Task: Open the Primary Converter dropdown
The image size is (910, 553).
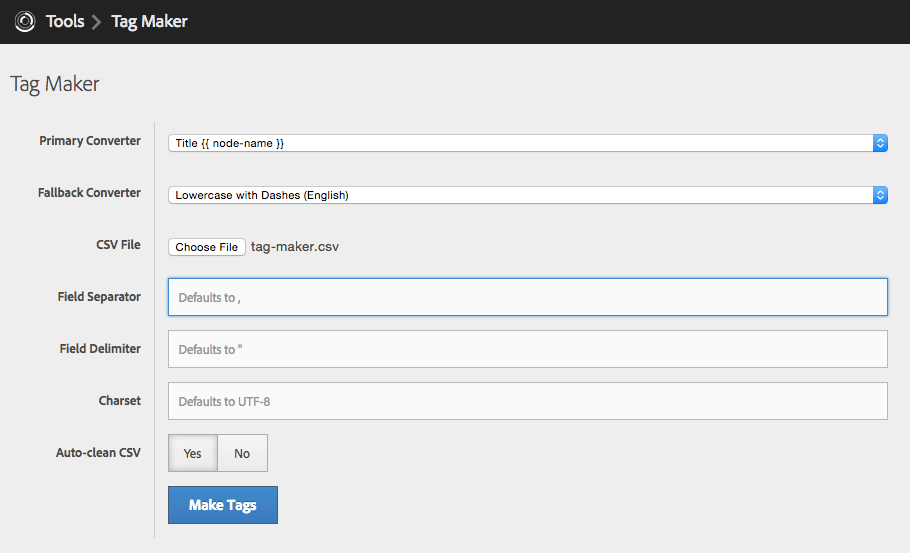Action: pyautogui.click(x=528, y=143)
